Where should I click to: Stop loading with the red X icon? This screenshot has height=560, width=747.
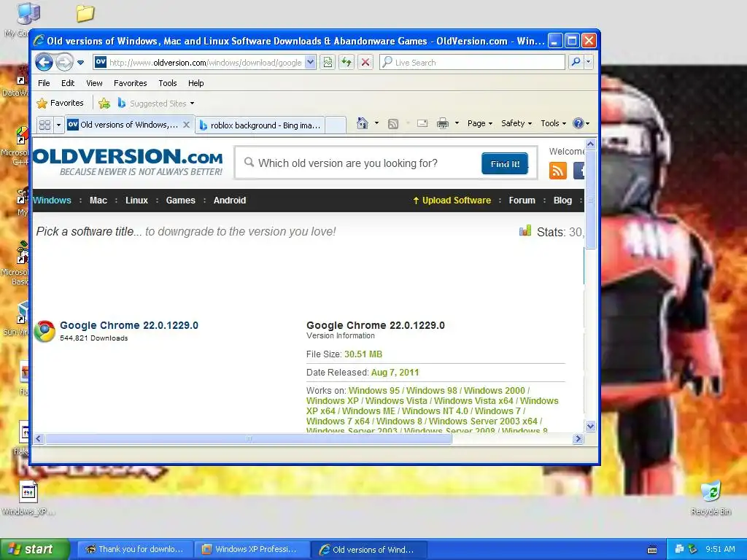click(365, 63)
